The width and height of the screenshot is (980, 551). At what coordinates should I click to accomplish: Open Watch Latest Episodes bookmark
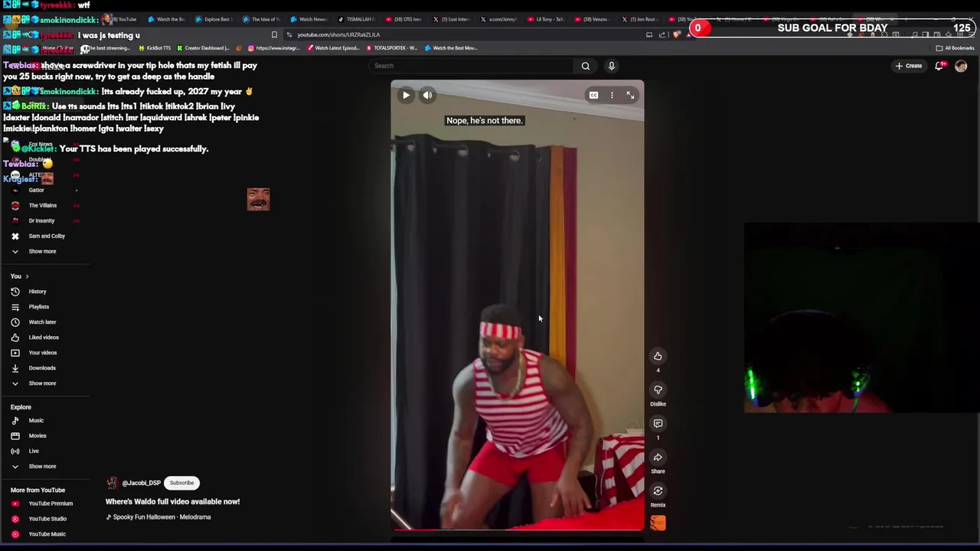(334, 48)
